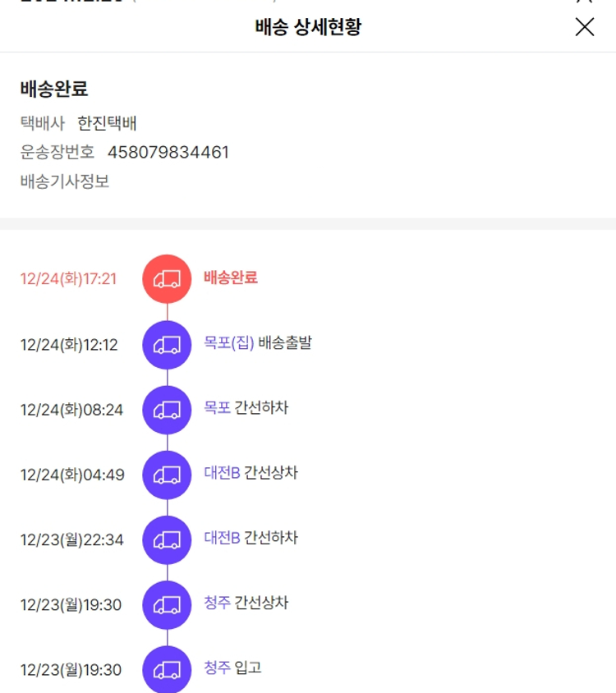Open the 목포 link beside 간선하차
The image size is (616, 693).
point(217,408)
